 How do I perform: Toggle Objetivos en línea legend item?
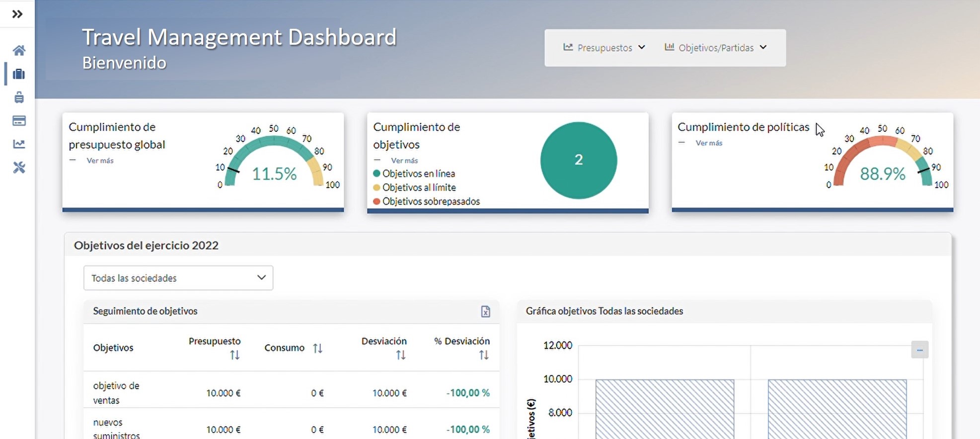[418, 174]
